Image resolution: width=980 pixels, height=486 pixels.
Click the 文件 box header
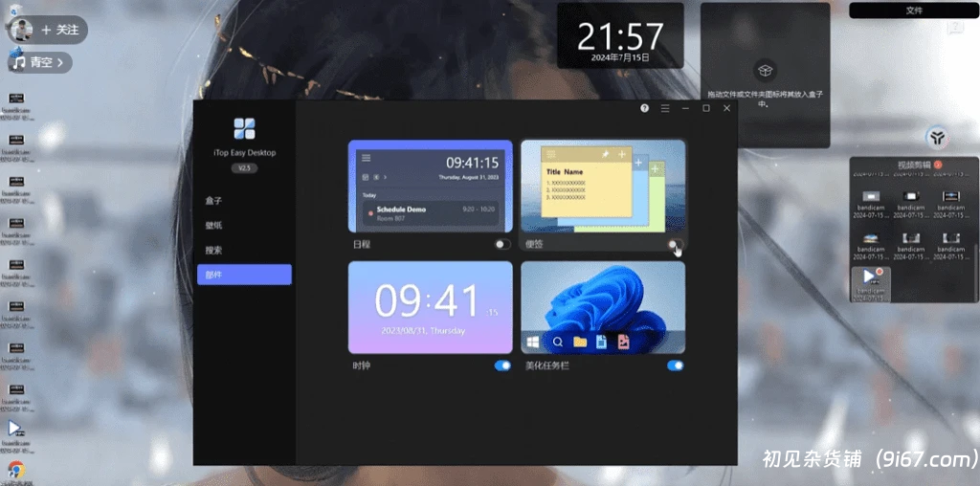[914, 11]
